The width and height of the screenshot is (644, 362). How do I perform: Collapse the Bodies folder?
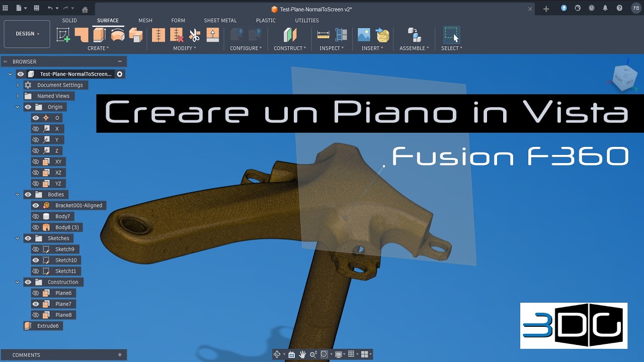coord(18,195)
